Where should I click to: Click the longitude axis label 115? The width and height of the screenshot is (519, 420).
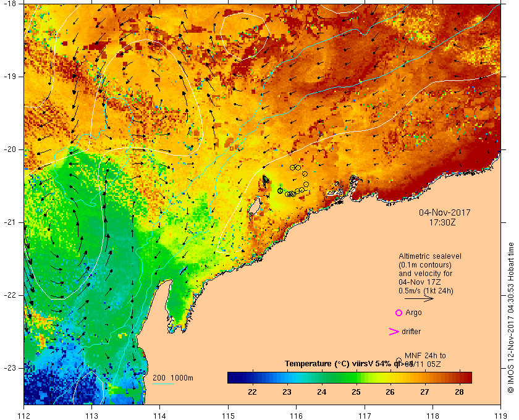pos(228,415)
